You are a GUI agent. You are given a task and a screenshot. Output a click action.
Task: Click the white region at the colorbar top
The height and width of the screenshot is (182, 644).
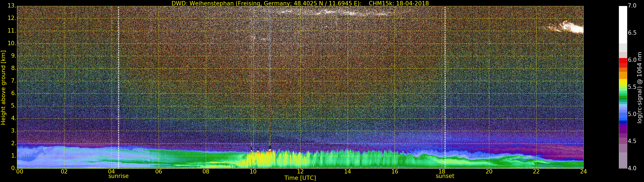tap(623, 22)
